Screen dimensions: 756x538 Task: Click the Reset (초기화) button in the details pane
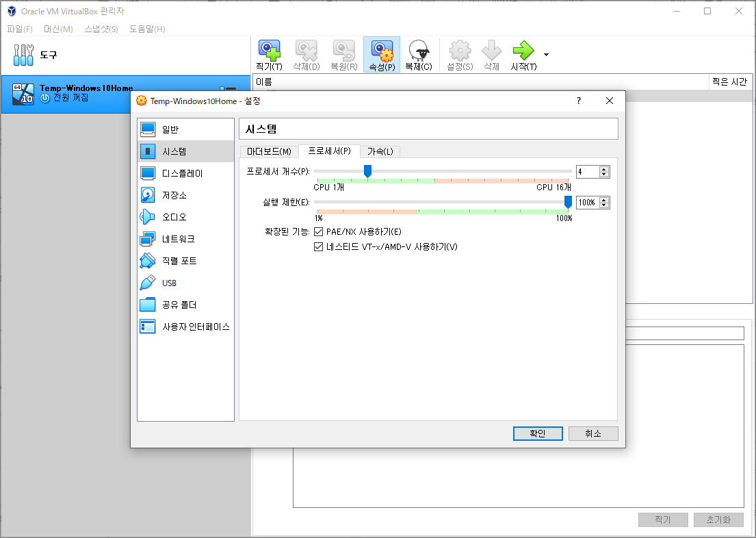[718, 520]
